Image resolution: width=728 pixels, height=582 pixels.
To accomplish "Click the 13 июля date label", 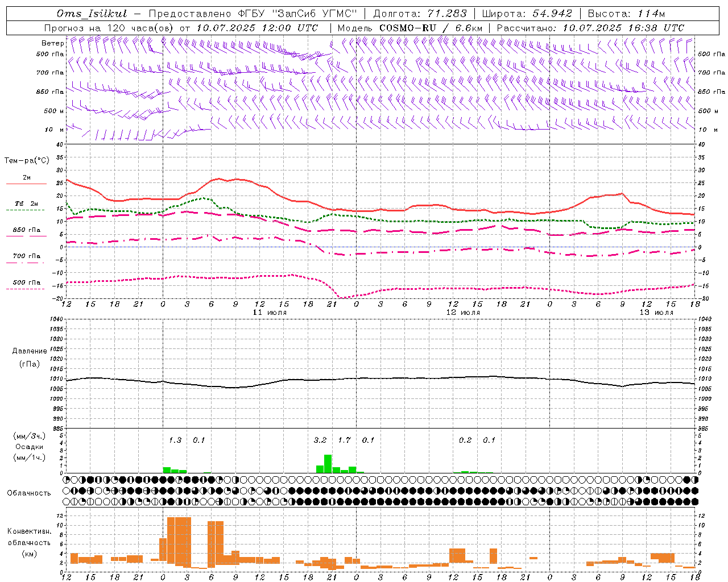I will coord(656,313).
